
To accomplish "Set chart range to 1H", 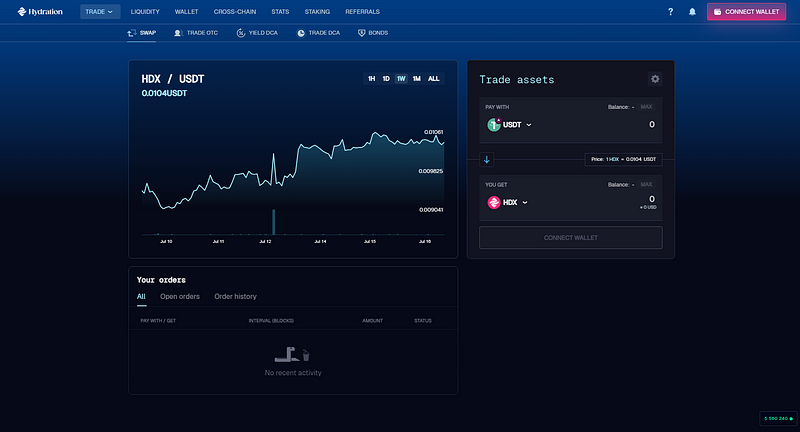I will (x=371, y=79).
